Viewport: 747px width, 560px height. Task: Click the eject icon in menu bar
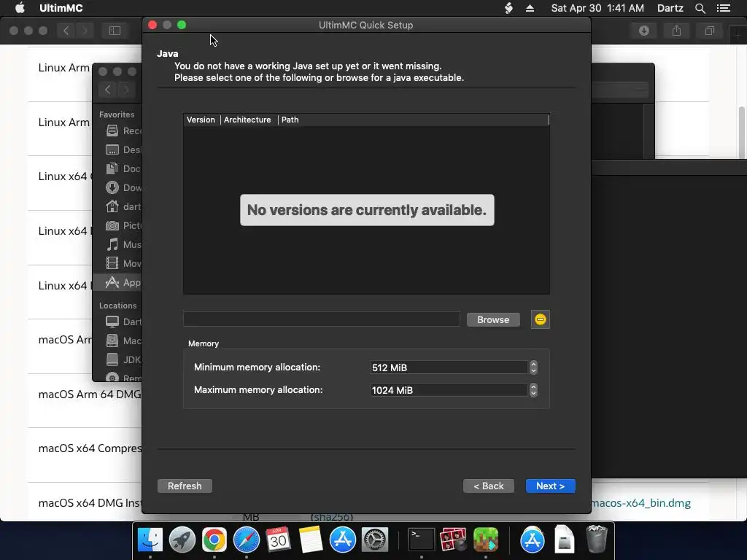click(530, 8)
